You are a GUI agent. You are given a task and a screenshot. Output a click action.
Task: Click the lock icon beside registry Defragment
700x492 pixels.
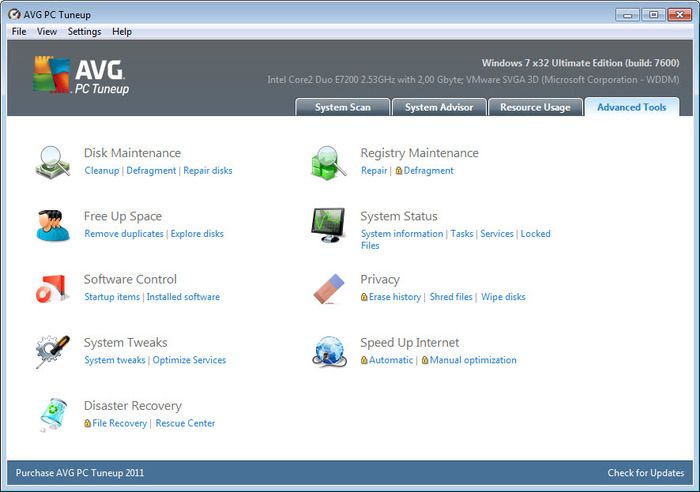click(x=399, y=171)
